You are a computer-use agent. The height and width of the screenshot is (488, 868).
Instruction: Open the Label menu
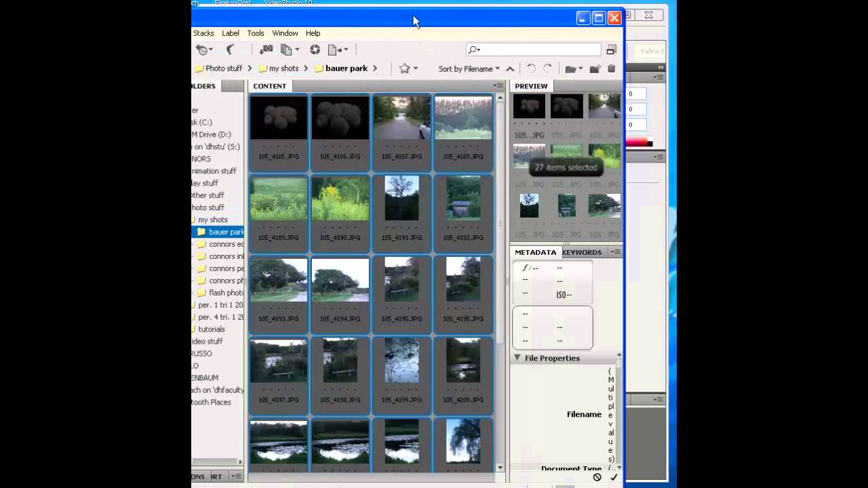[x=231, y=33]
